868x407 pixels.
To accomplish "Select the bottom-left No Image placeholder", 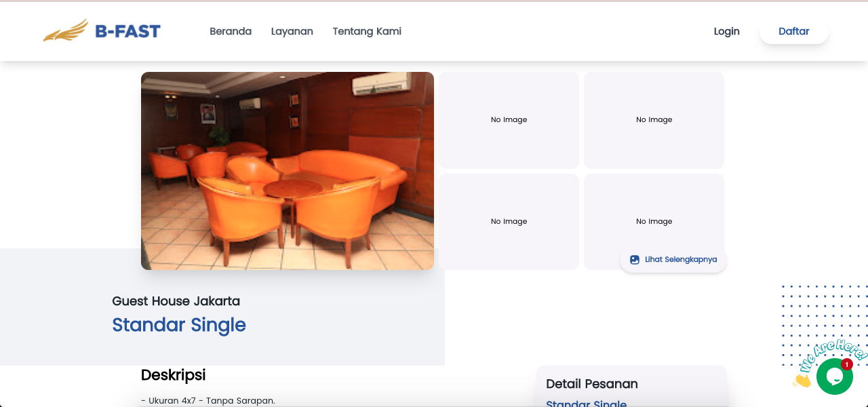I will [x=509, y=222].
